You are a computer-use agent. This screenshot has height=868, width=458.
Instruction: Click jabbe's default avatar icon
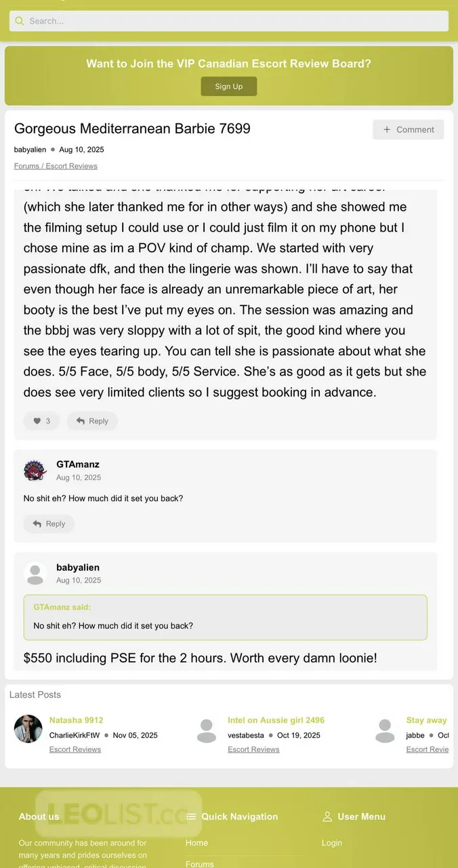tap(385, 730)
